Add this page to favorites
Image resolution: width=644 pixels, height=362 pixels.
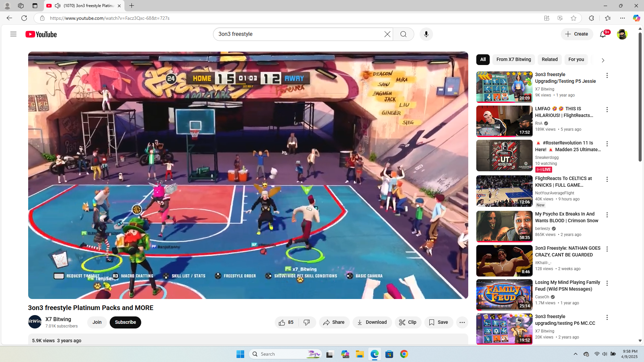coord(574,18)
